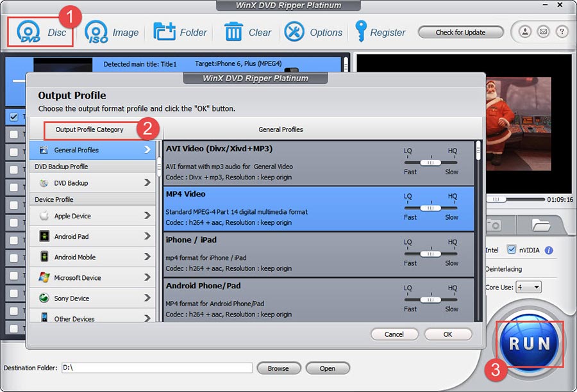The image size is (577, 392).
Task: Adjust Android Phone/Pad quality slider
Action: click(431, 300)
